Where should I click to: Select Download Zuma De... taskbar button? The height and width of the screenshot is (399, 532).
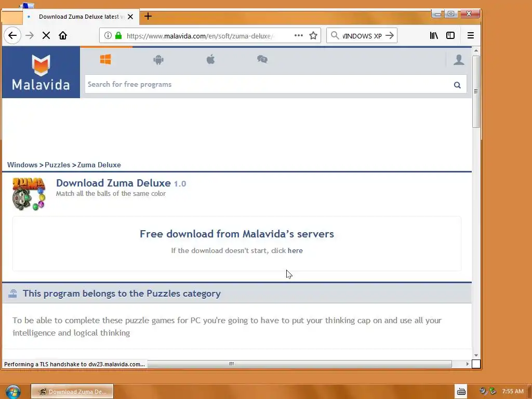[72, 392]
